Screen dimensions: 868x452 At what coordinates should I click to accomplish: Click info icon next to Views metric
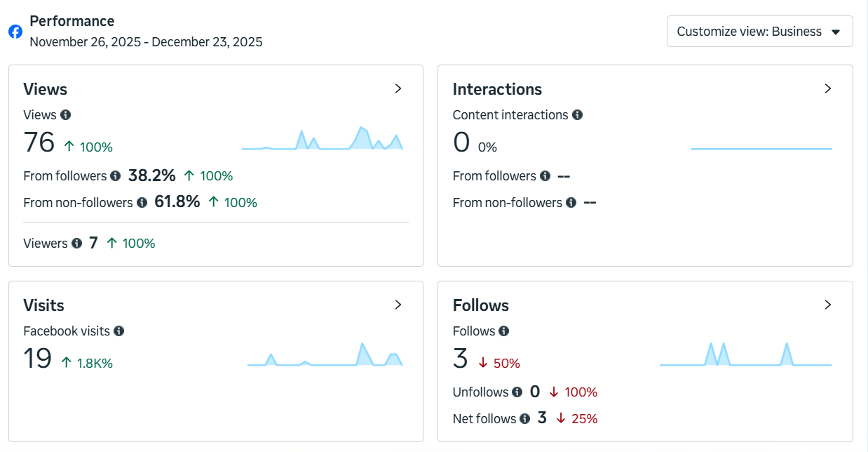66,114
